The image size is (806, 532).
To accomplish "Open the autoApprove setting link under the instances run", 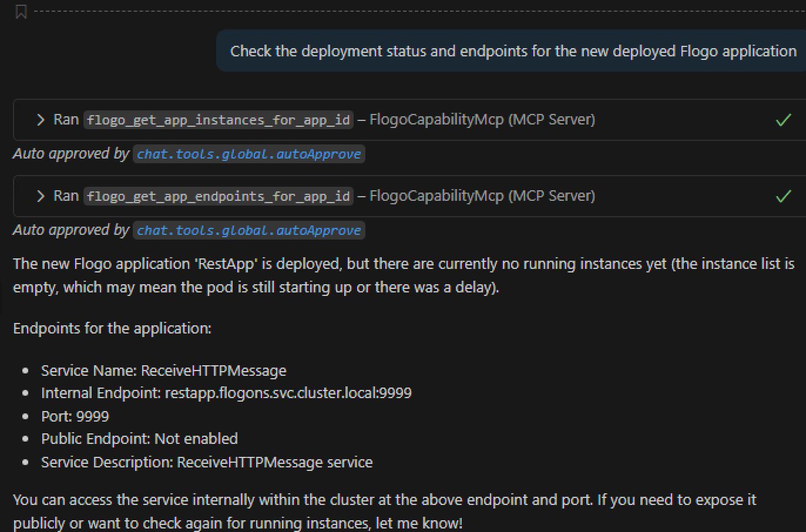I will 248,154.
